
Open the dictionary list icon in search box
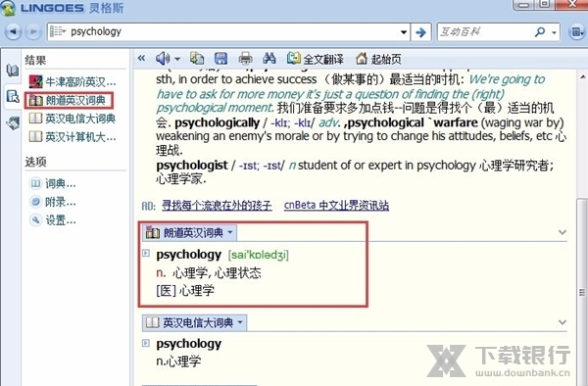(58, 31)
